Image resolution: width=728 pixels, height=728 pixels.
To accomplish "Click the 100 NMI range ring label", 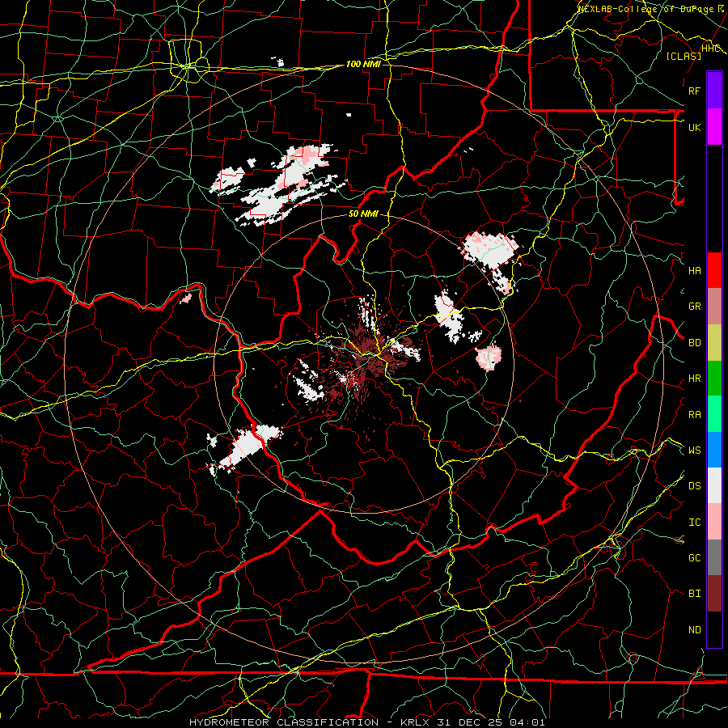I will click(363, 64).
